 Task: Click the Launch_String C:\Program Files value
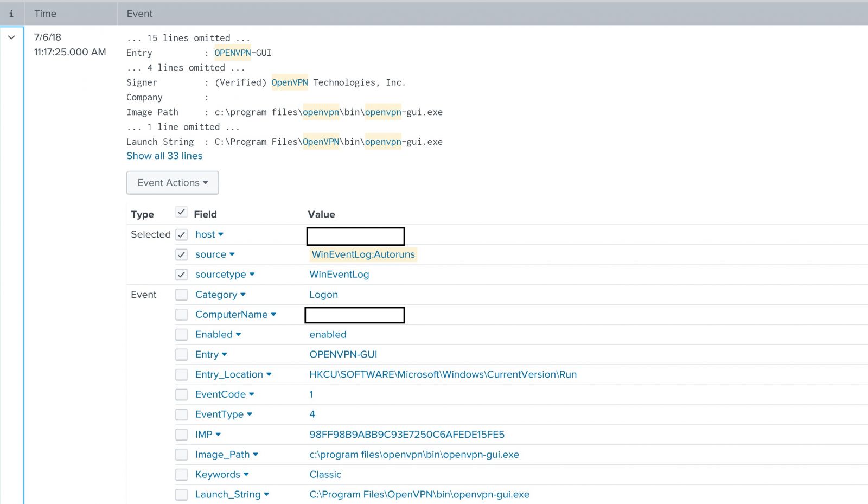419,495
